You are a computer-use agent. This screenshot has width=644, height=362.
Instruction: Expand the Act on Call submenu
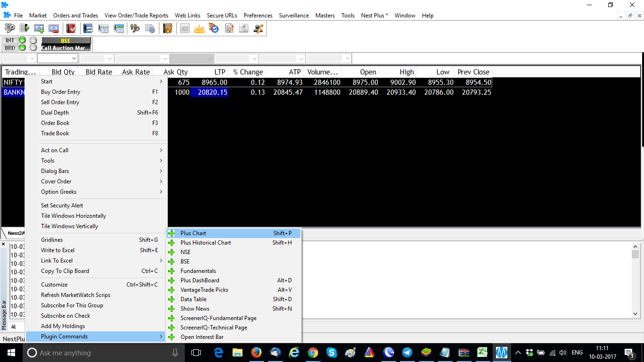[96, 150]
